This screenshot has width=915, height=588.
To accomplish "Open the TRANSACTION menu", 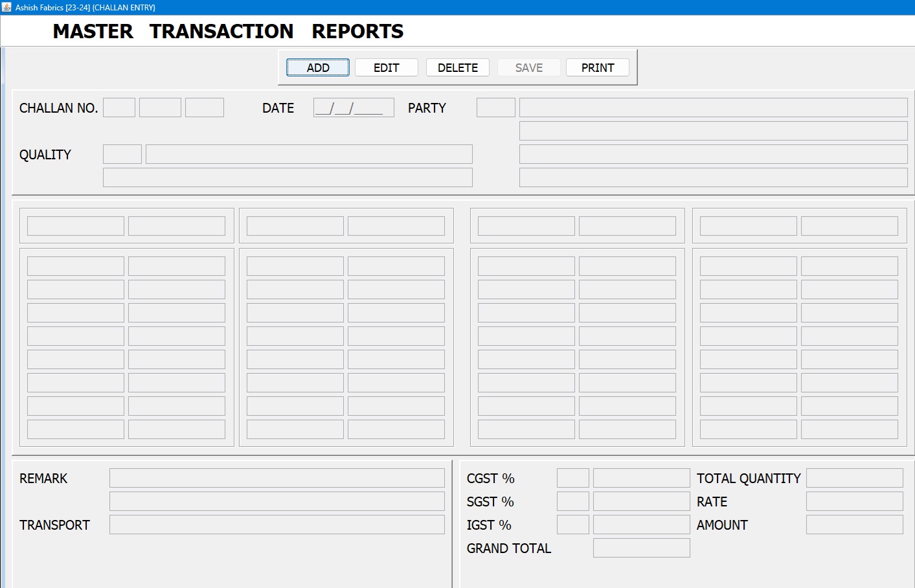I will 221,31.
